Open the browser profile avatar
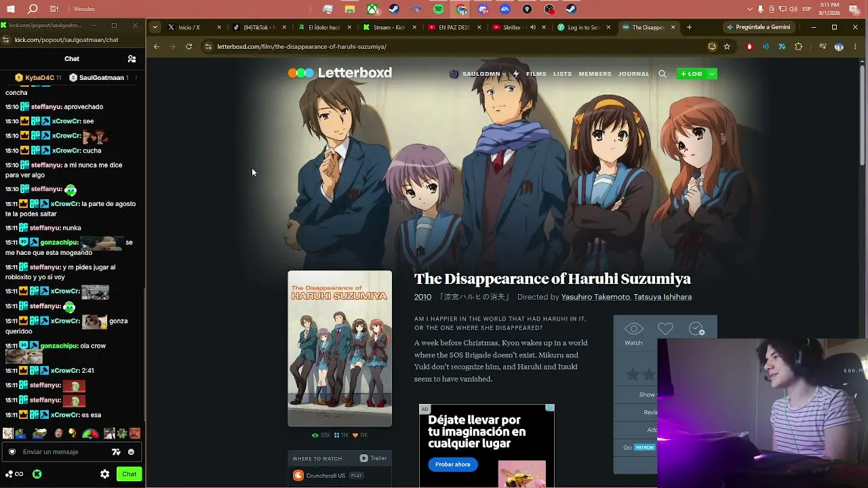The height and width of the screenshot is (488, 868). point(839,47)
